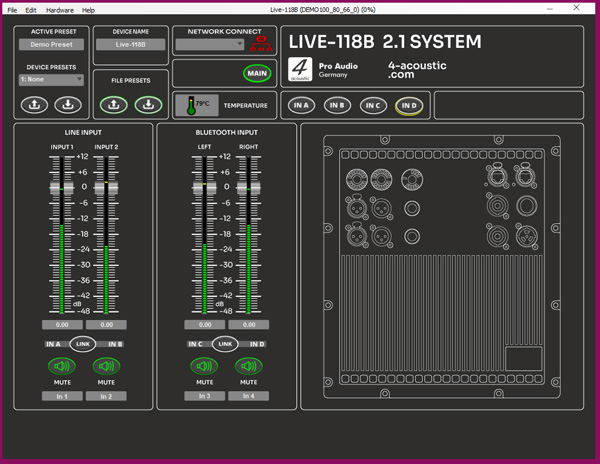This screenshot has width=600, height=464.
Task: Select the IN D input button
Action: point(407,105)
